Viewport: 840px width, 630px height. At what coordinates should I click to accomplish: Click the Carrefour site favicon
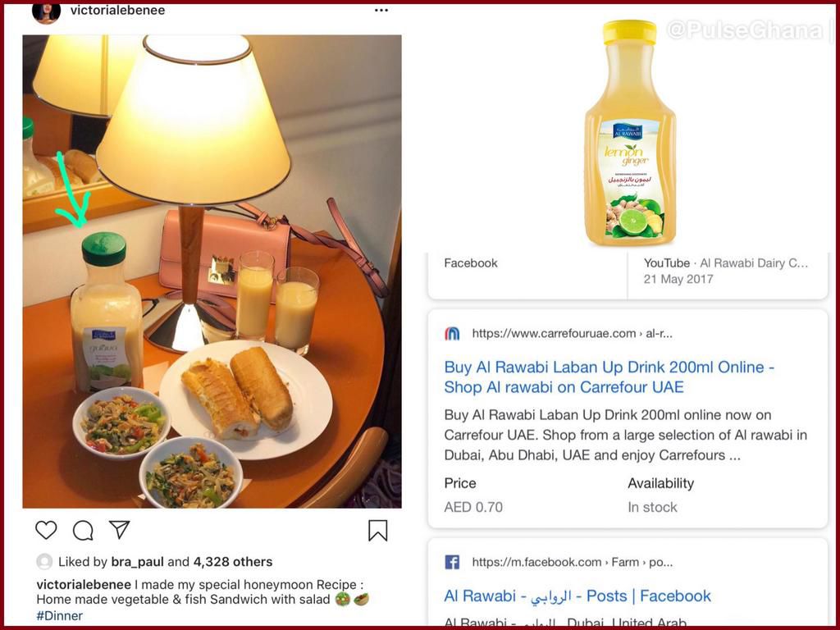[x=452, y=334]
